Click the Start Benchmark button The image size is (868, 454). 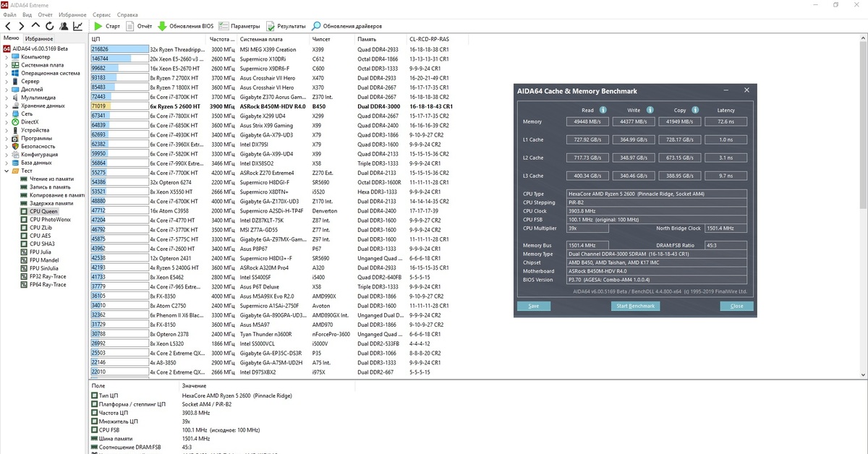[635, 306]
